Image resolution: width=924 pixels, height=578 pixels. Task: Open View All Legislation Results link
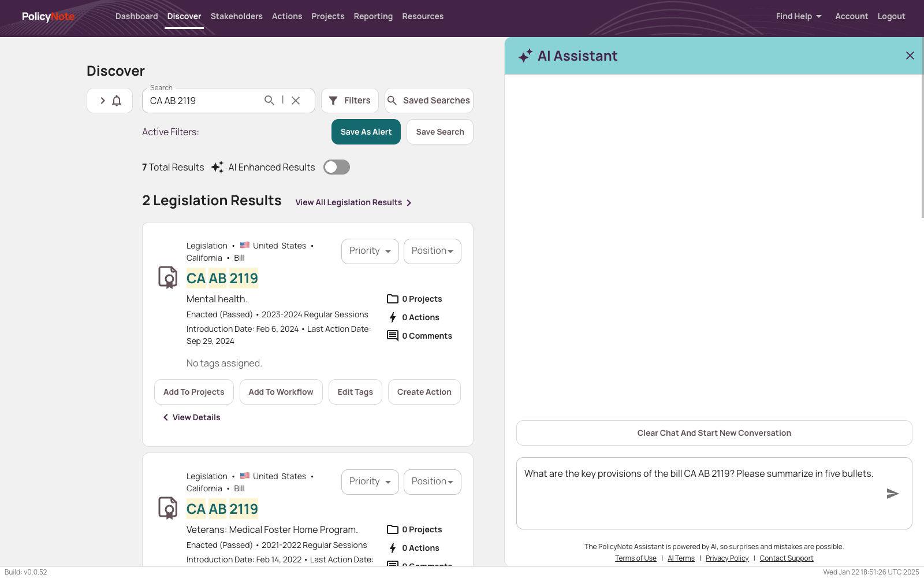[353, 202]
